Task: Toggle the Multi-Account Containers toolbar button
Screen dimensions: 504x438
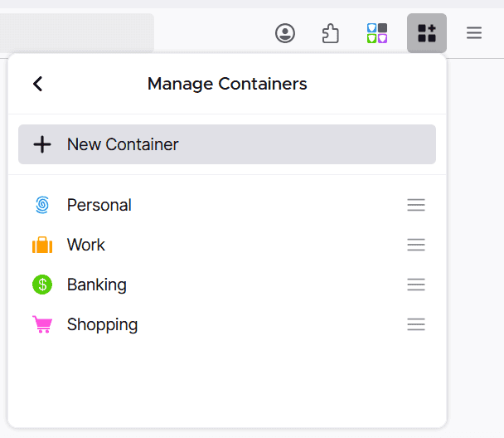Action: click(426, 33)
